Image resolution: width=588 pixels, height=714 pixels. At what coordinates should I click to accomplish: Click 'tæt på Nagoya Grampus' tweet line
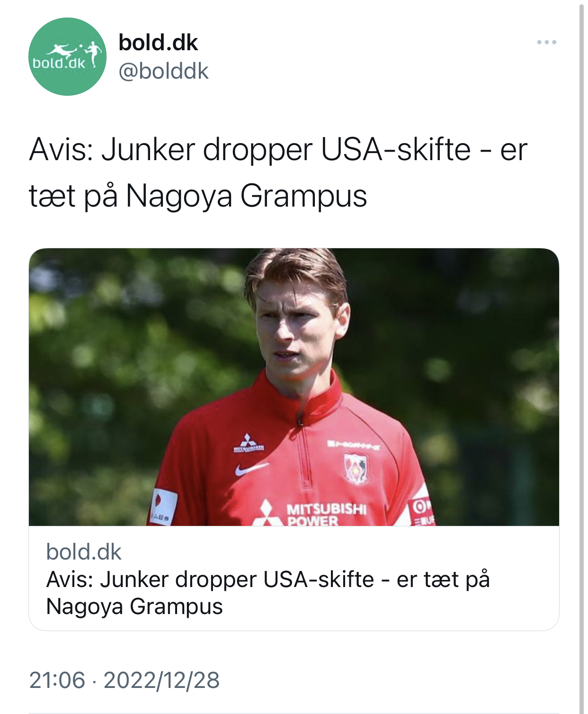tap(198, 196)
